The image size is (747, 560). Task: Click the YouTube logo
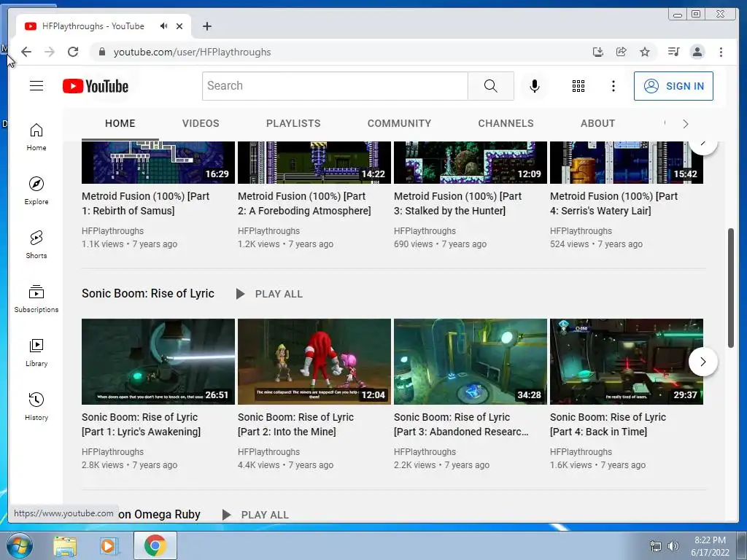point(96,86)
